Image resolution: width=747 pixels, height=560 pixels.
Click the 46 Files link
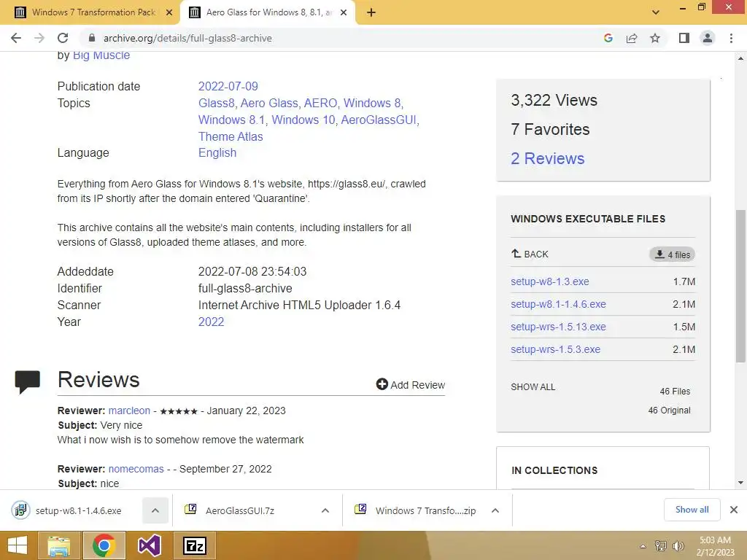pyautogui.click(x=675, y=392)
